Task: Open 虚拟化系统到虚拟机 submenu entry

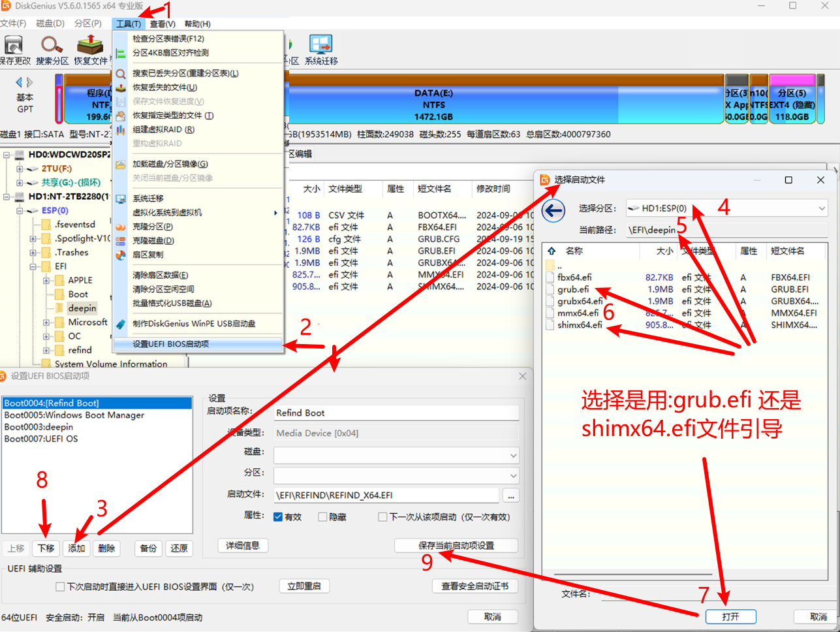Action: point(198,213)
